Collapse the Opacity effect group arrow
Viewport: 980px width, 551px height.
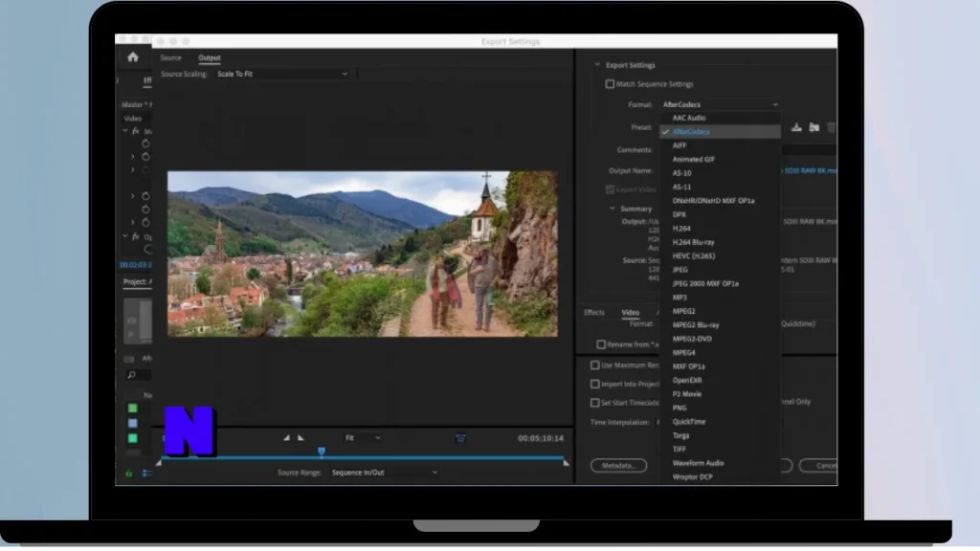click(125, 237)
